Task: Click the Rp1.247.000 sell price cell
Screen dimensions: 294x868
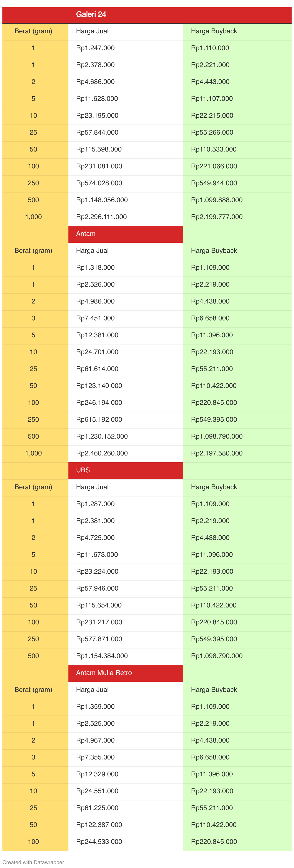Action: click(x=95, y=48)
